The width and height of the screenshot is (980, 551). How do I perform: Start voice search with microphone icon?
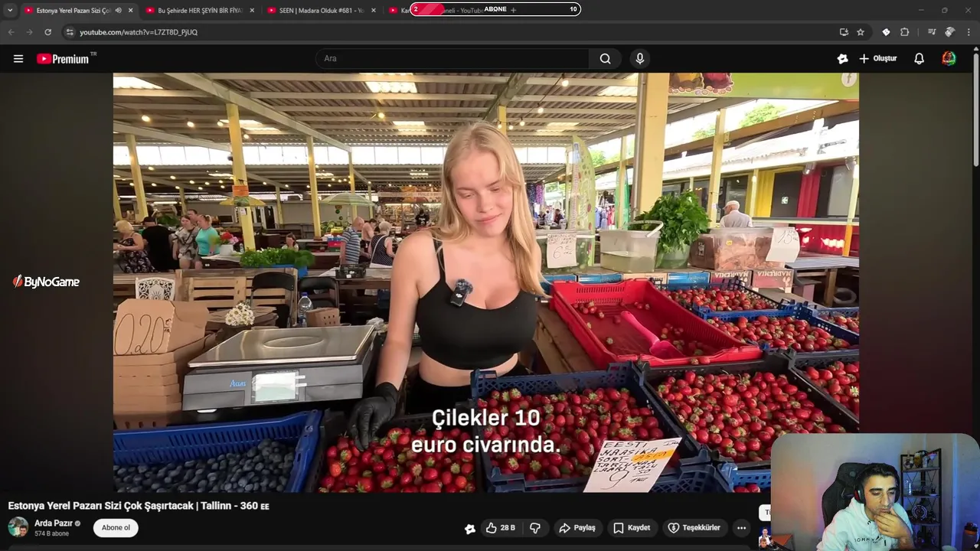pyautogui.click(x=640, y=59)
